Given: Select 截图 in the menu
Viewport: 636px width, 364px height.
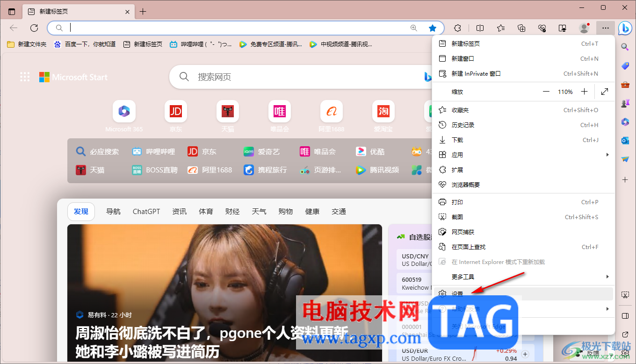Looking at the screenshot, I should click(523, 217).
